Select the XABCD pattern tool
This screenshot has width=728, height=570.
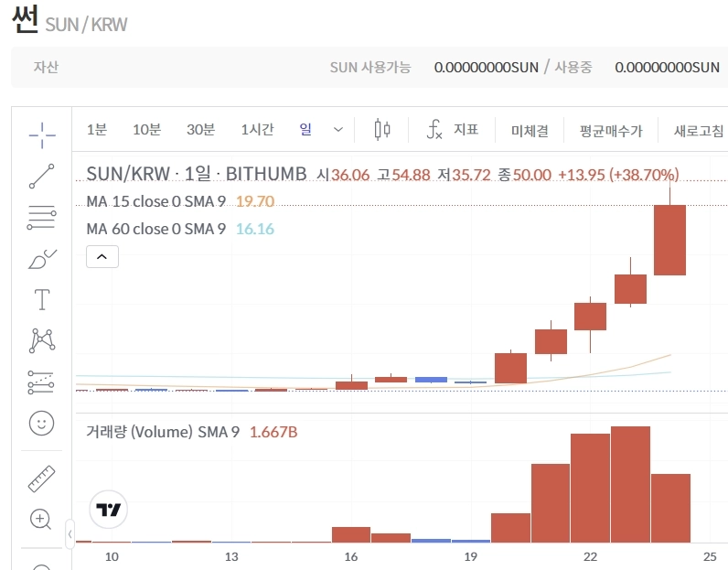click(x=42, y=340)
